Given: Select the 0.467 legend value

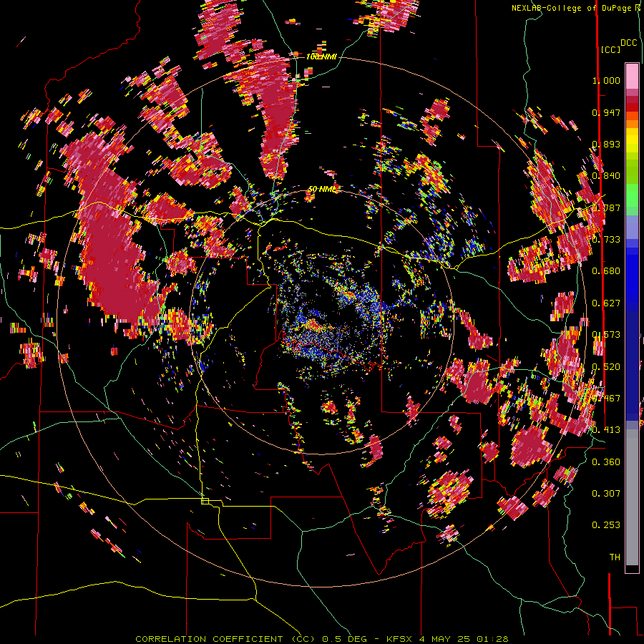Looking at the screenshot, I should (606, 399).
